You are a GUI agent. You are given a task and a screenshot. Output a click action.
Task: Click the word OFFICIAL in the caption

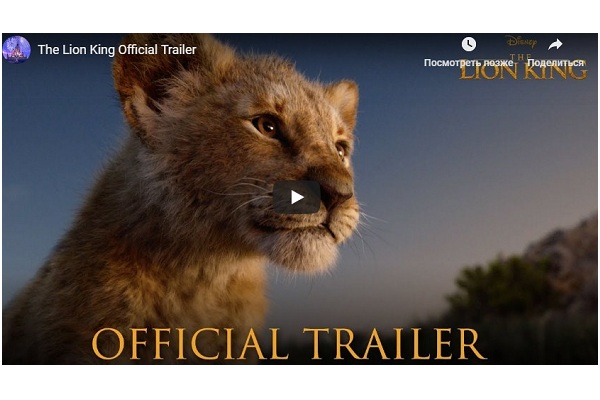(190, 343)
